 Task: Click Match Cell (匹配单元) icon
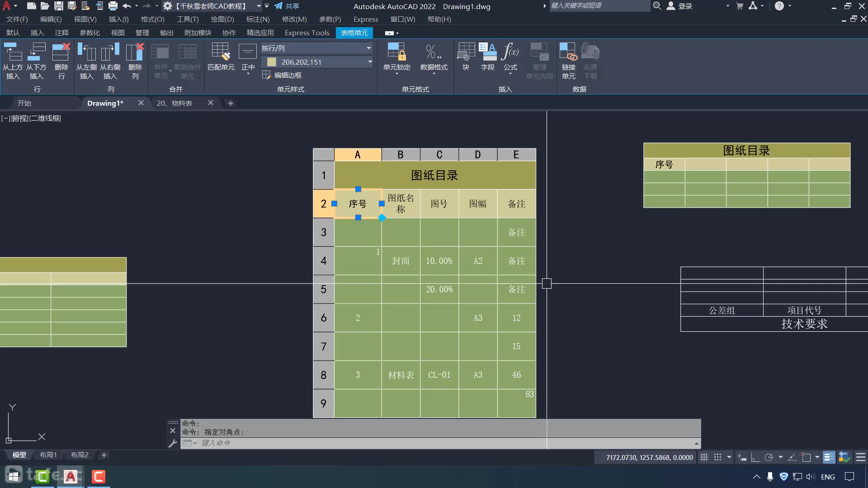(x=221, y=52)
